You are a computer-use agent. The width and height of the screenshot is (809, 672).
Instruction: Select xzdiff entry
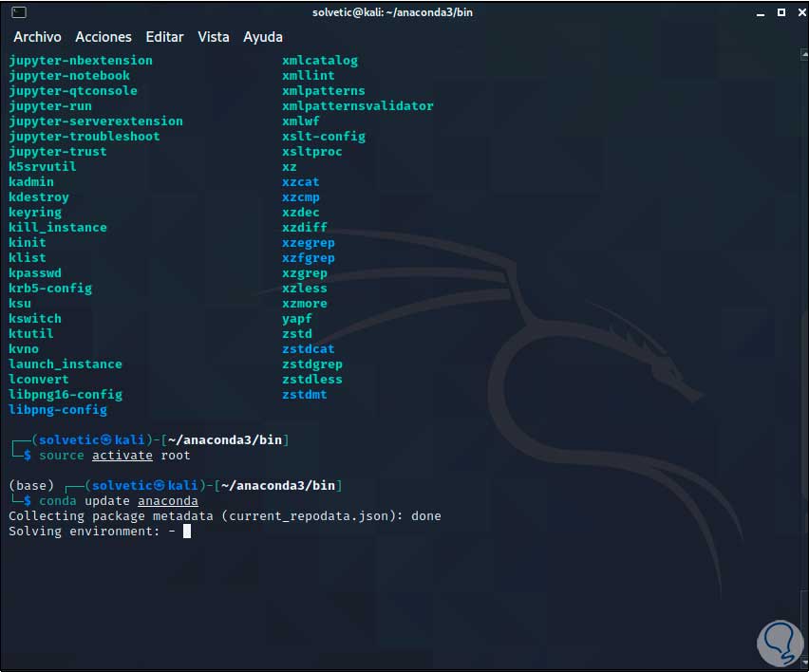pos(305,228)
